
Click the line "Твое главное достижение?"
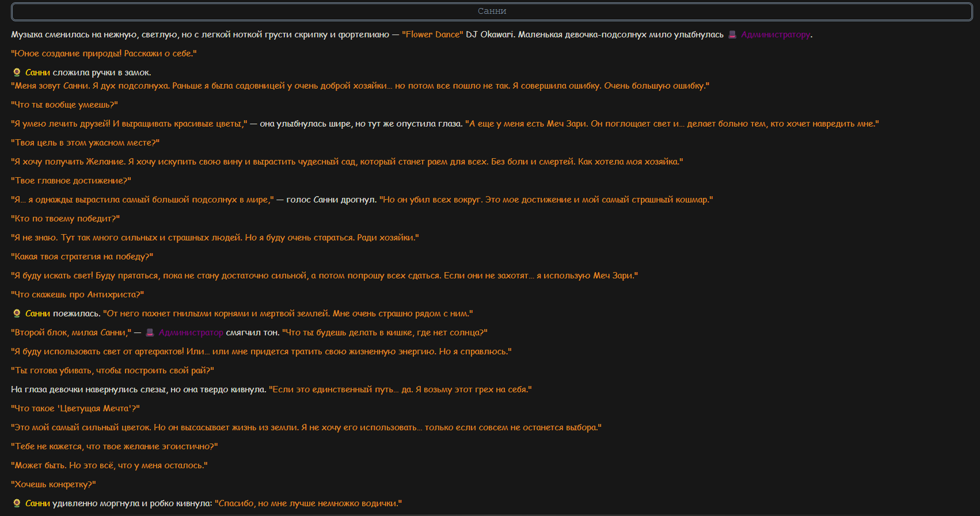coord(71,181)
